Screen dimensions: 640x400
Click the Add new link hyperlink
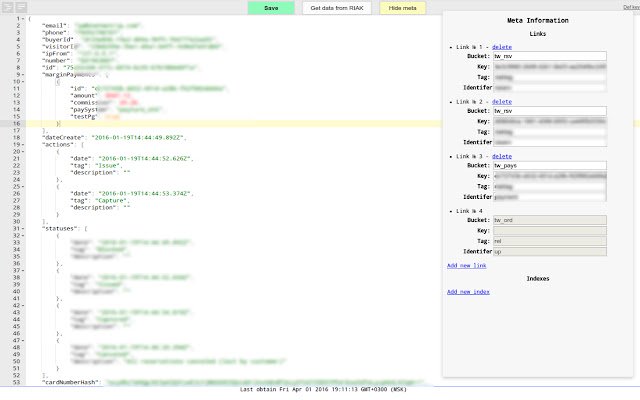click(x=467, y=266)
